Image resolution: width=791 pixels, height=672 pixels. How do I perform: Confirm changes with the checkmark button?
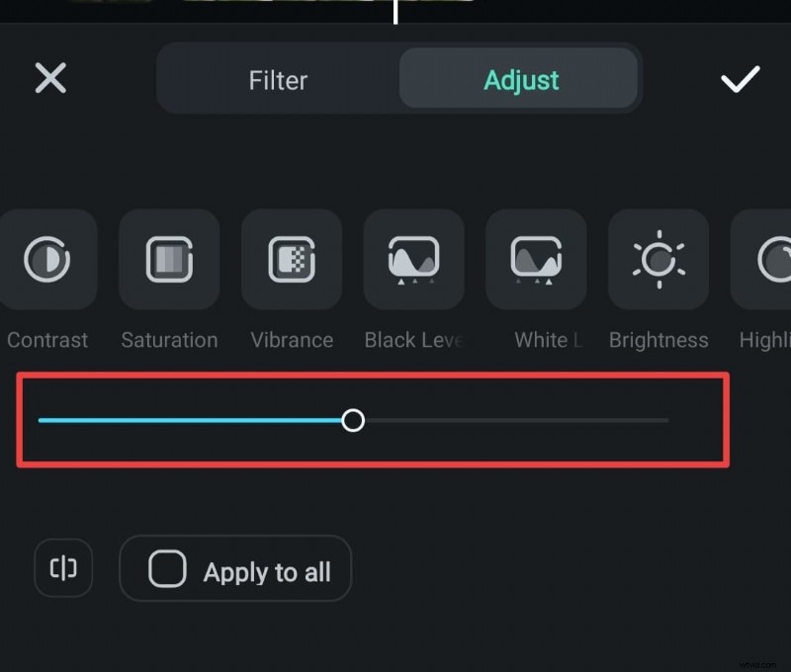point(740,79)
